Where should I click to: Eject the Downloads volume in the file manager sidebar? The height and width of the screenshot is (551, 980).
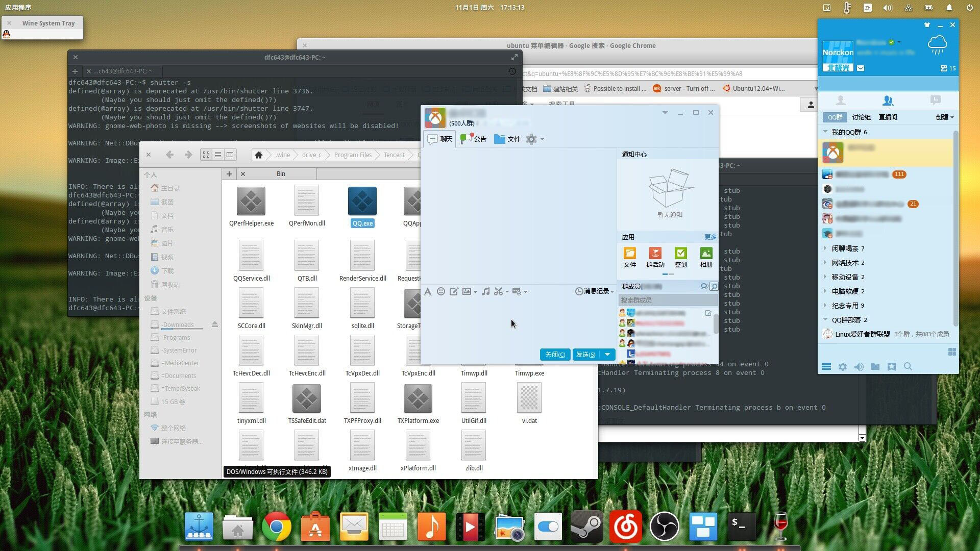tap(215, 324)
